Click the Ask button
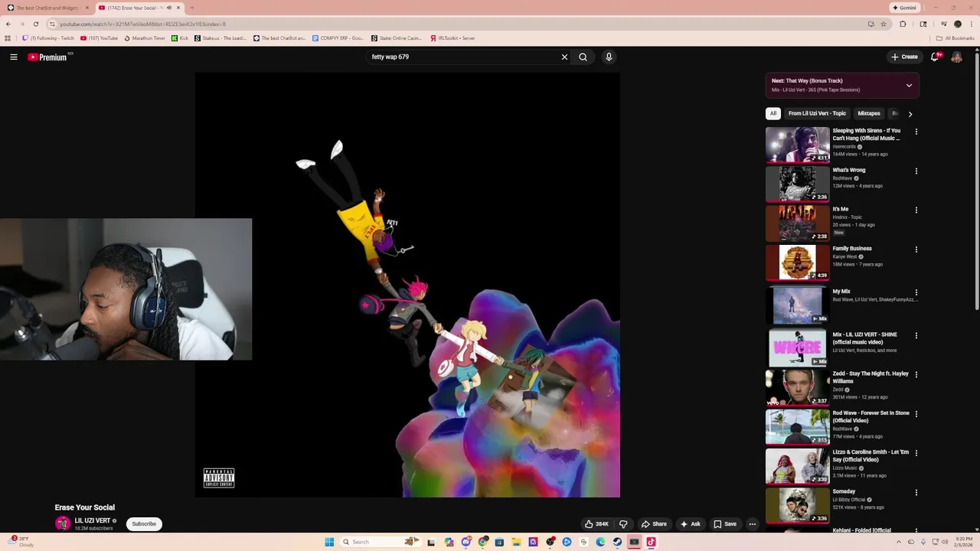This screenshot has width=980, height=551. point(690,524)
